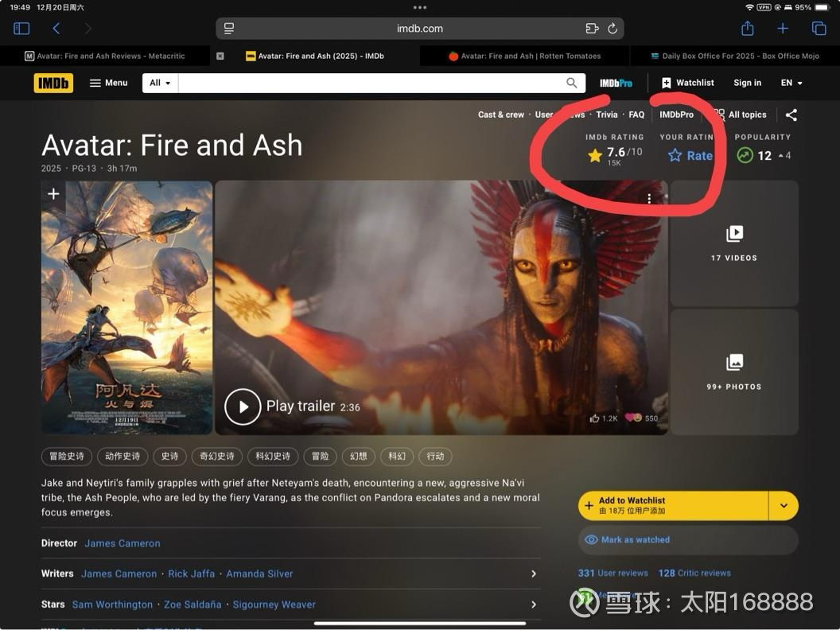Open the extensions icon in the address bar
Viewport: 840px width, 630px height.
click(592, 29)
